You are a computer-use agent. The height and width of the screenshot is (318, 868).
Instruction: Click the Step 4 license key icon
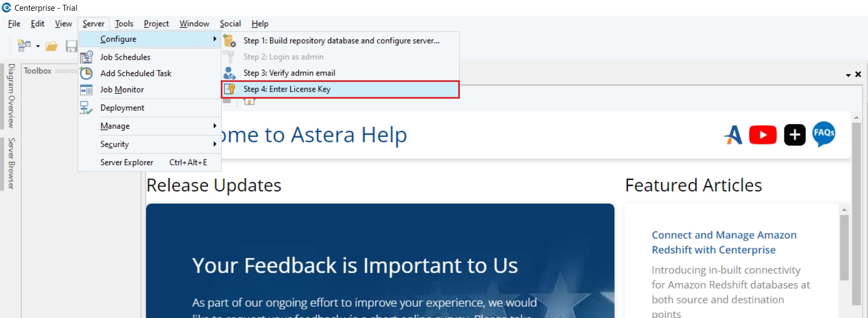(230, 89)
